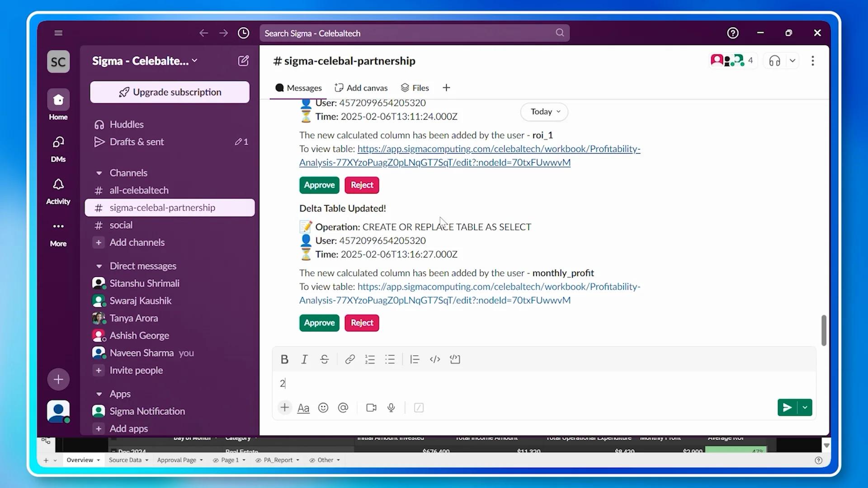The image size is (868, 488).
Task: Open huddle options dropdown arrow
Action: pyautogui.click(x=793, y=61)
